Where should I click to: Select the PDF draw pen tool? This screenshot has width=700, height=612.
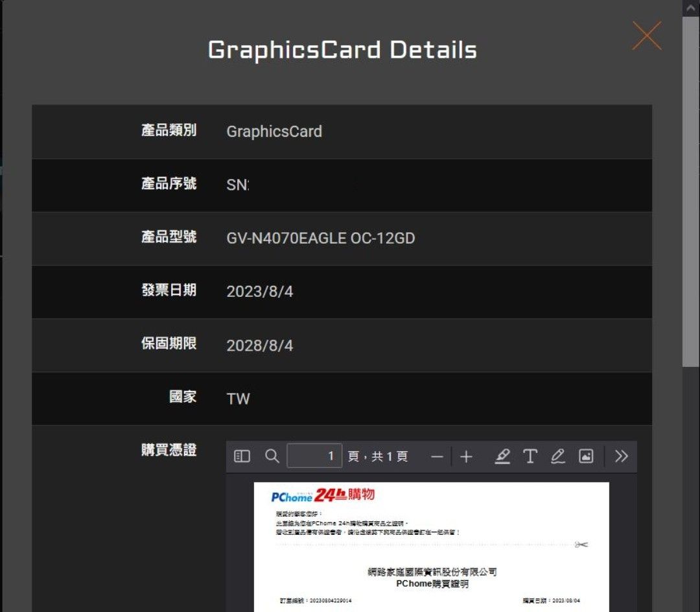pos(558,456)
